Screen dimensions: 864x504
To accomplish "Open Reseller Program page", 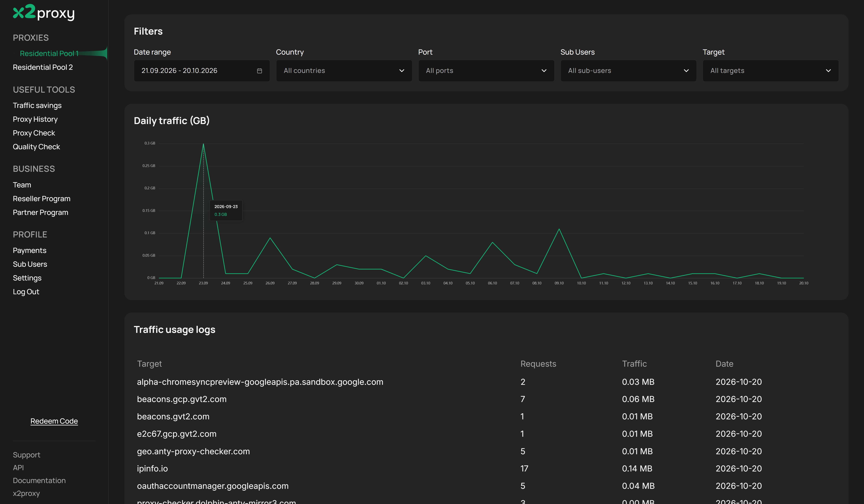I will [41, 199].
